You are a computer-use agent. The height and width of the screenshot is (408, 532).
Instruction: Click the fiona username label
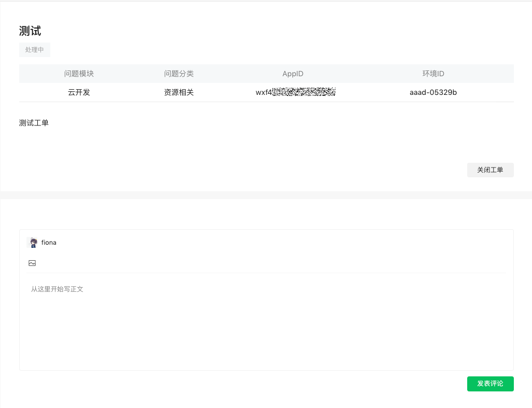coord(49,243)
